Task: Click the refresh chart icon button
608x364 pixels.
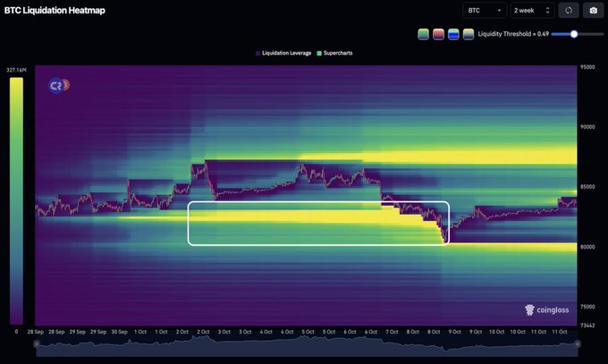Action: pyautogui.click(x=569, y=11)
